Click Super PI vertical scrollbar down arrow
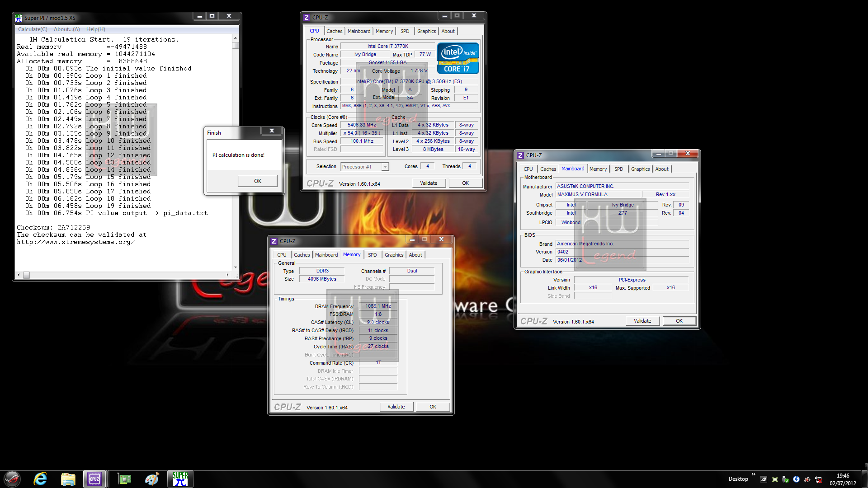This screenshot has height=488, width=868. coord(235,267)
